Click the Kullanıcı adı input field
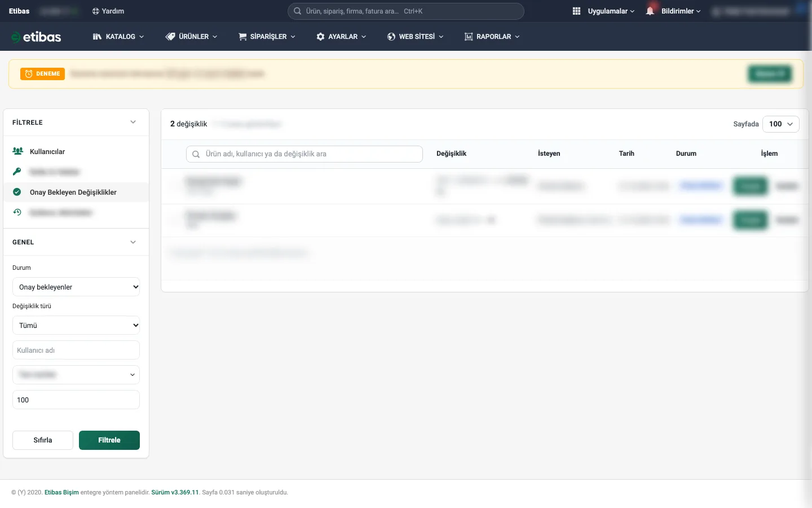The width and height of the screenshot is (812, 508). click(76, 350)
